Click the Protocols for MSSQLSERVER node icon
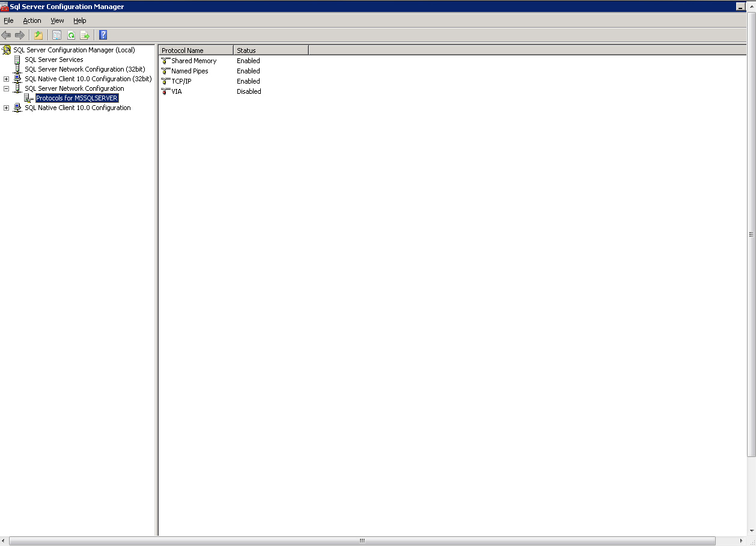Image resolution: width=756 pixels, height=546 pixels. pyautogui.click(x=29, y=98)
